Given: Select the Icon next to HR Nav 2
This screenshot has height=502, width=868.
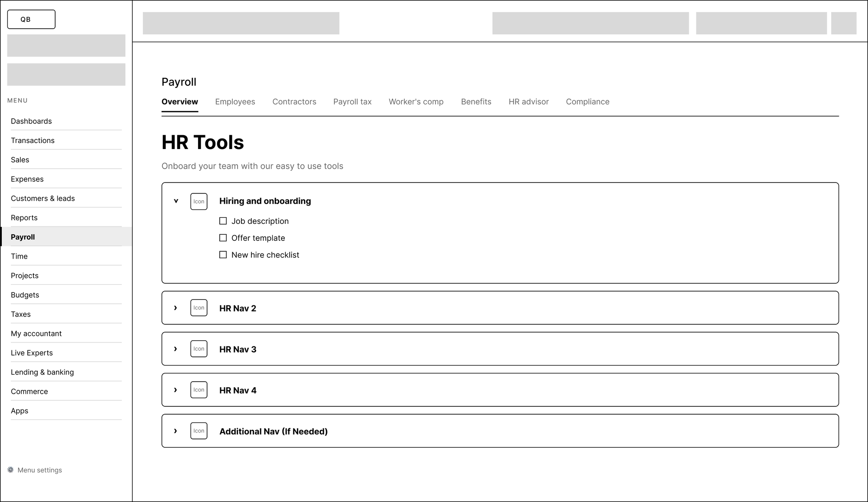Looking at the screenshot, I should pyautogui.click(x=198, y=308).
